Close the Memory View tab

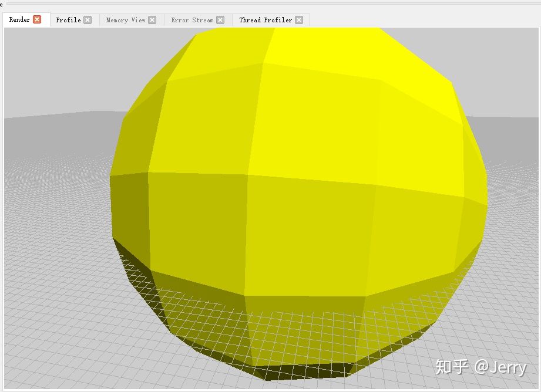click(152, 20)
